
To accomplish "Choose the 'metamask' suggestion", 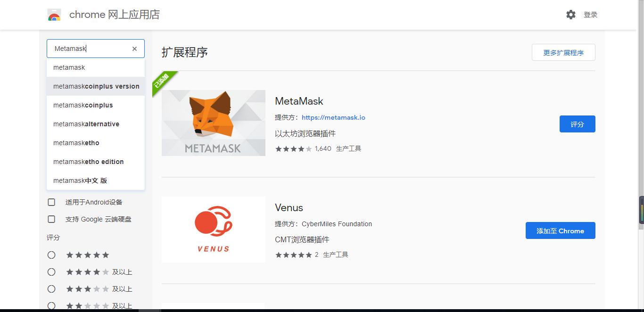I will [x=96, y=67].
